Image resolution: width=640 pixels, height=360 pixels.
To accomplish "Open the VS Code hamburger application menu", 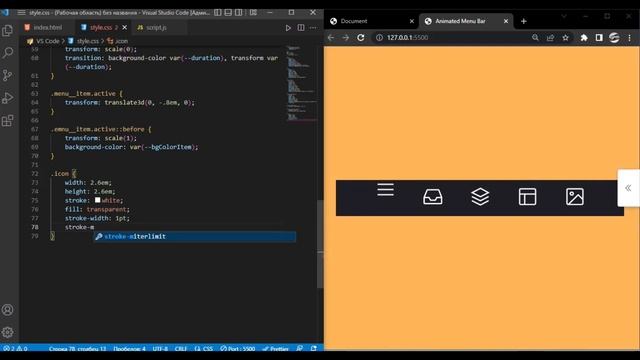I will pyautogui.click(x=21, y=13).
